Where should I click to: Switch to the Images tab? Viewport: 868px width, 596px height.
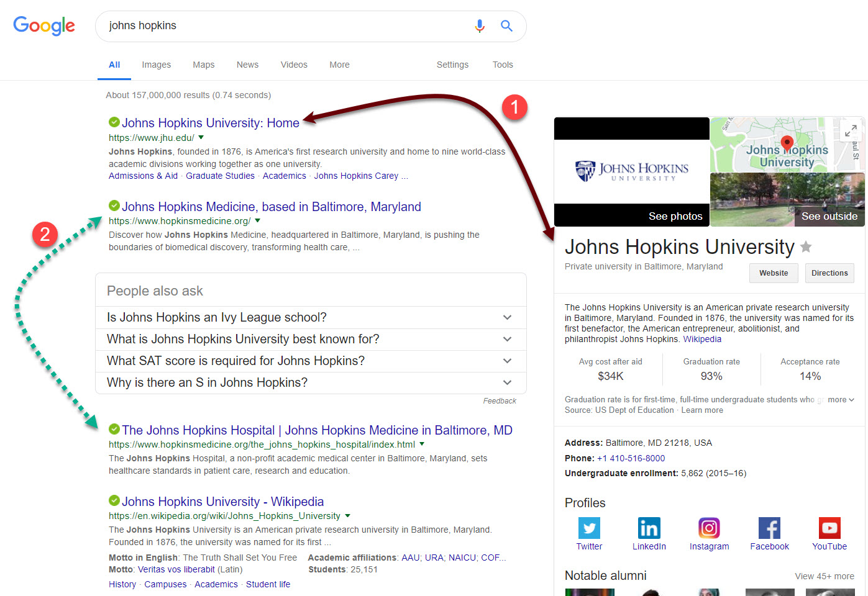tap(156, 65)
